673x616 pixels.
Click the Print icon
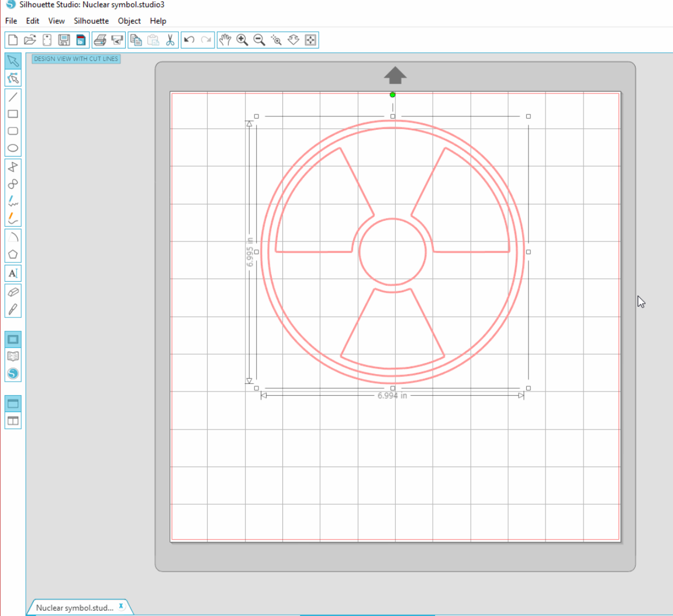[x=100, y=40]
